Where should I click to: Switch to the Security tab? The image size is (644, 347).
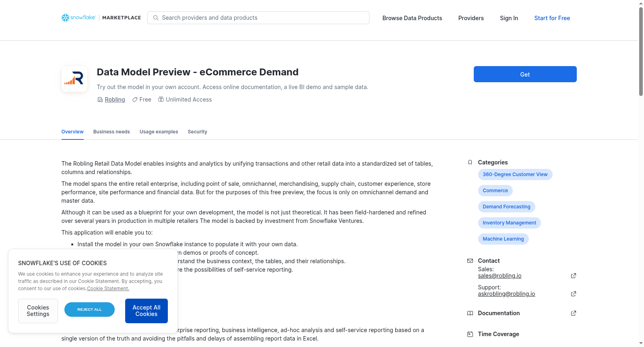(x=197, y=132)
